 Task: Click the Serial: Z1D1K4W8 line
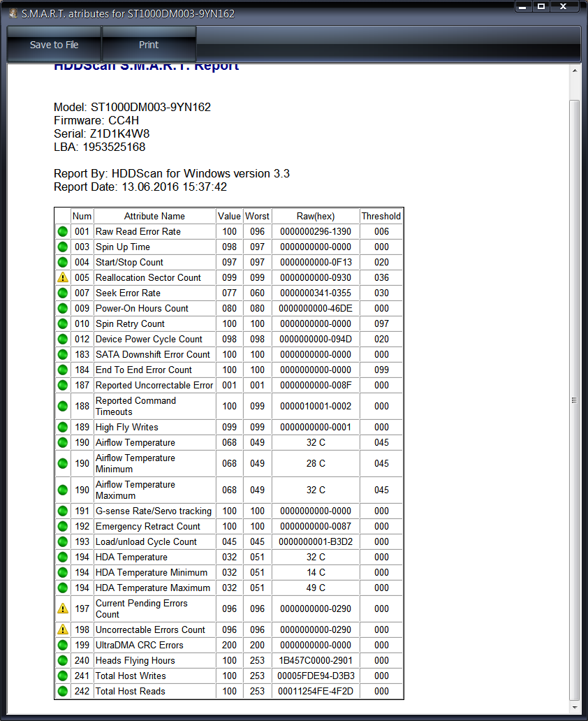coord(101,134)
